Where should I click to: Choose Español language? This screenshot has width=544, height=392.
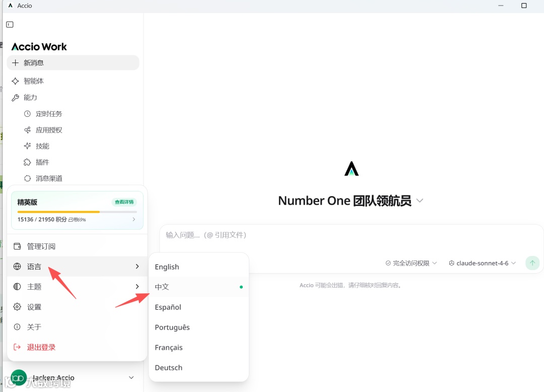[199, 307]
